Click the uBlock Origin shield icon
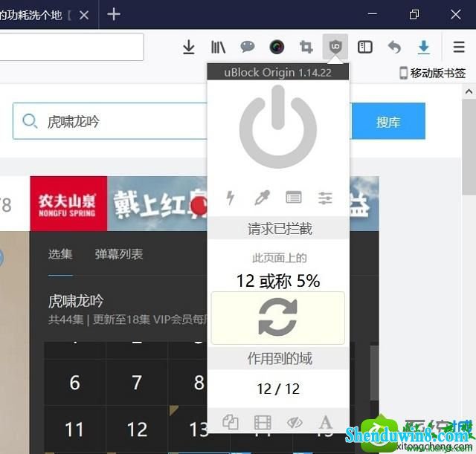476x454 pixels. point(335,47)
